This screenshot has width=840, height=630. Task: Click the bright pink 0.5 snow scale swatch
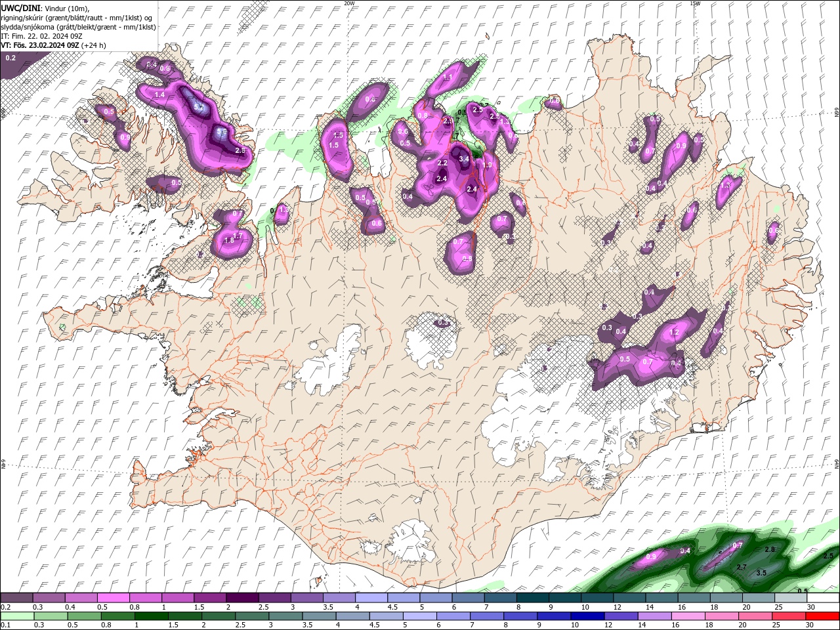click(x=113, y=598)
